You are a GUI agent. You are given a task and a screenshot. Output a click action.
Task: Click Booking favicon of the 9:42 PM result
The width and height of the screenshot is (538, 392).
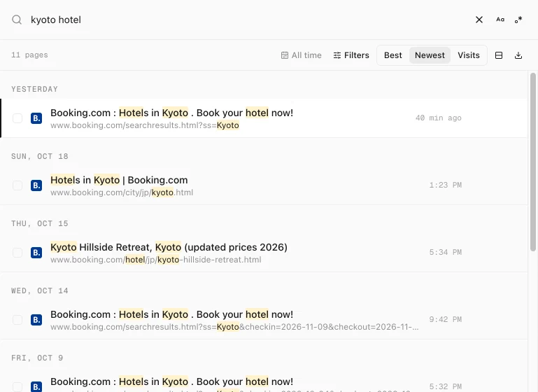pyautogui.click(x=36, y=320)
